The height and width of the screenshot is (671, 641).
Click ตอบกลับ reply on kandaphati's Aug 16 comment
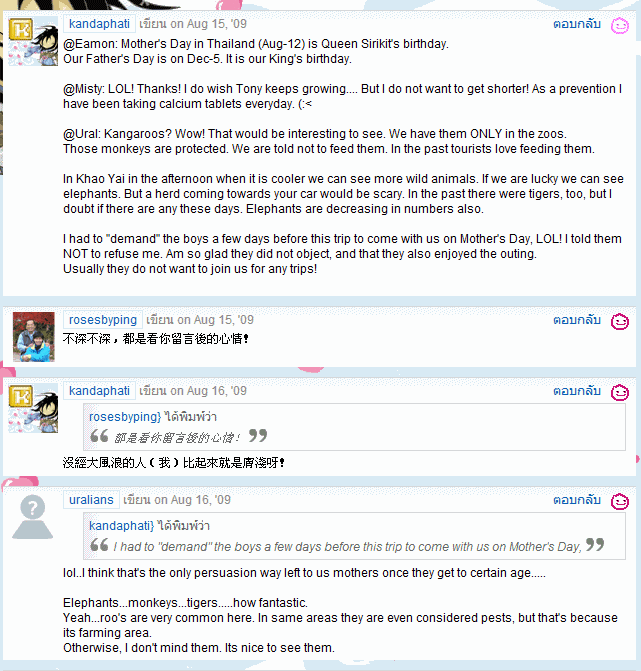577,391
